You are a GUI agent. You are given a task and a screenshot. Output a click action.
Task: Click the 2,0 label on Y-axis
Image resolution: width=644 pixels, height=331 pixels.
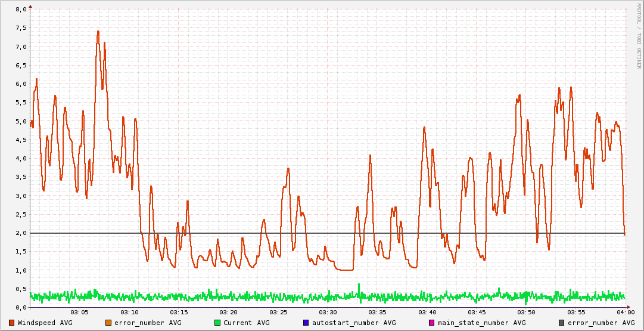[x=21, y=233]
